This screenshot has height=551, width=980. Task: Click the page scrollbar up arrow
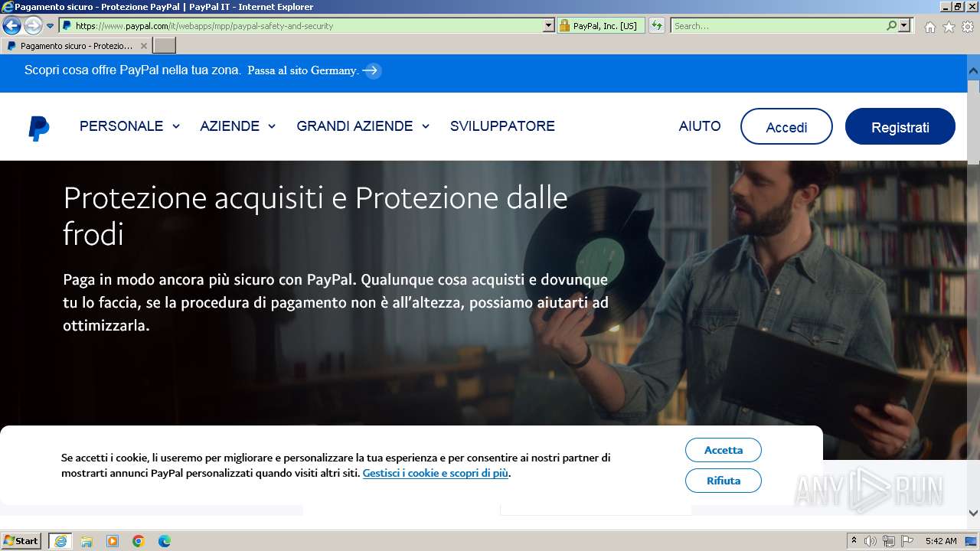pos(973,70)
